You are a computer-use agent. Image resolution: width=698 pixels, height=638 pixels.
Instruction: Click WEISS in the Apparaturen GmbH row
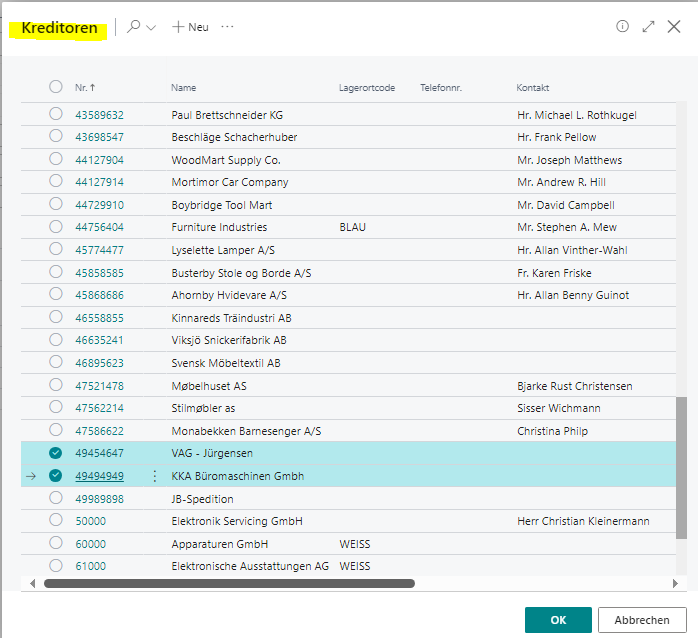click(x=355, y=544)
